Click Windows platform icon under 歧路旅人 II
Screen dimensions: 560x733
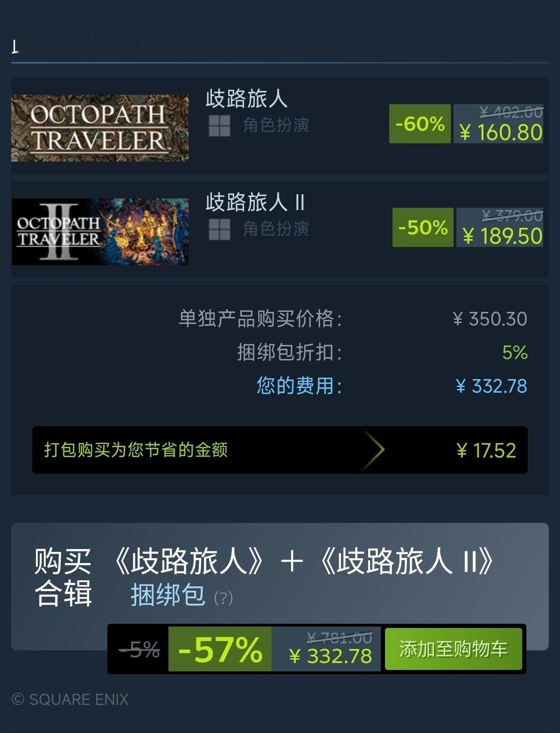[219, 229]
